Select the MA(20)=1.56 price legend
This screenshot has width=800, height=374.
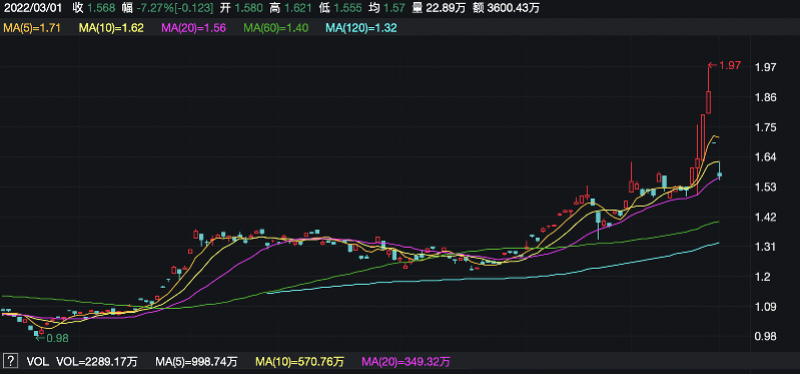[x=194, y=29]
